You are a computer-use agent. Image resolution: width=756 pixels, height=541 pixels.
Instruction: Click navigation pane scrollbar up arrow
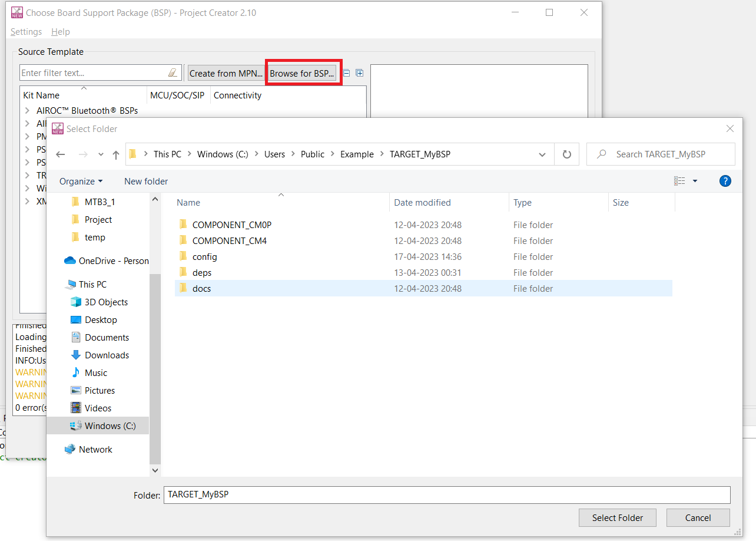click(x=155, y=199)
